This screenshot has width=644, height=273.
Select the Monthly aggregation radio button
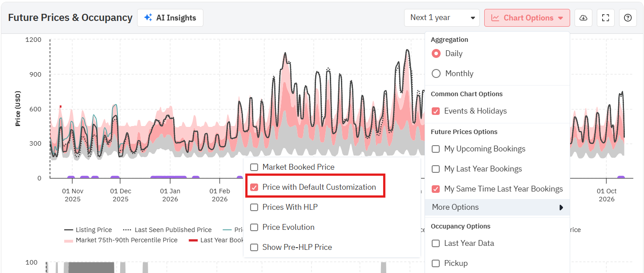(436, 73)
